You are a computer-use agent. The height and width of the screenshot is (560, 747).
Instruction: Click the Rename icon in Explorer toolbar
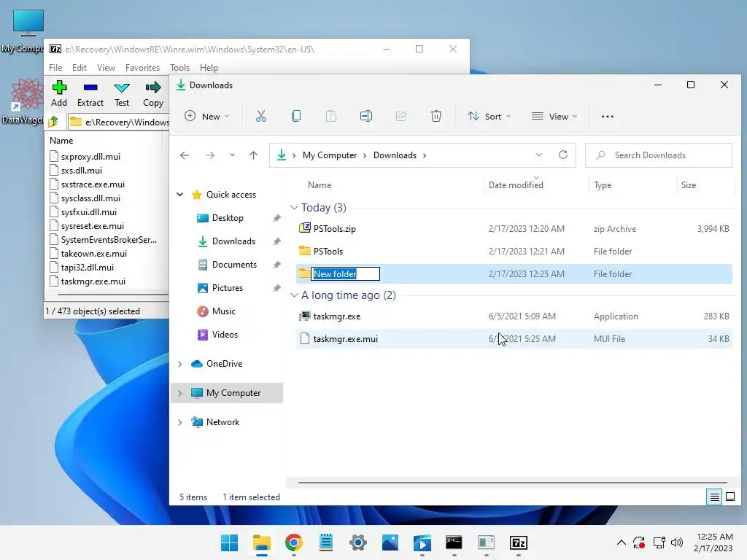(x=366, y=116)
